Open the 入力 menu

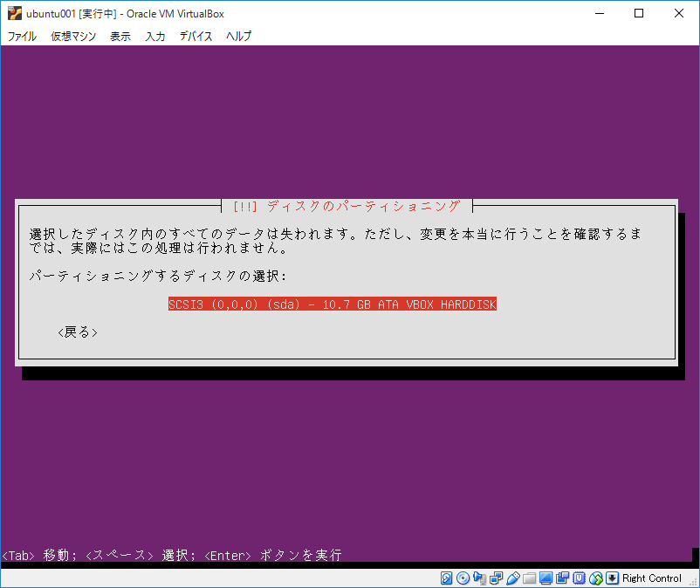pyautogui.click(x=154, y=37)
